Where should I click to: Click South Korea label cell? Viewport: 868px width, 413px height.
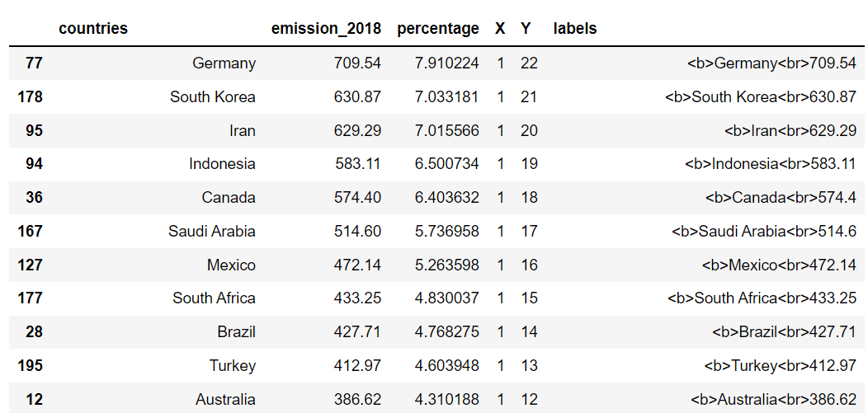point(761,96)
